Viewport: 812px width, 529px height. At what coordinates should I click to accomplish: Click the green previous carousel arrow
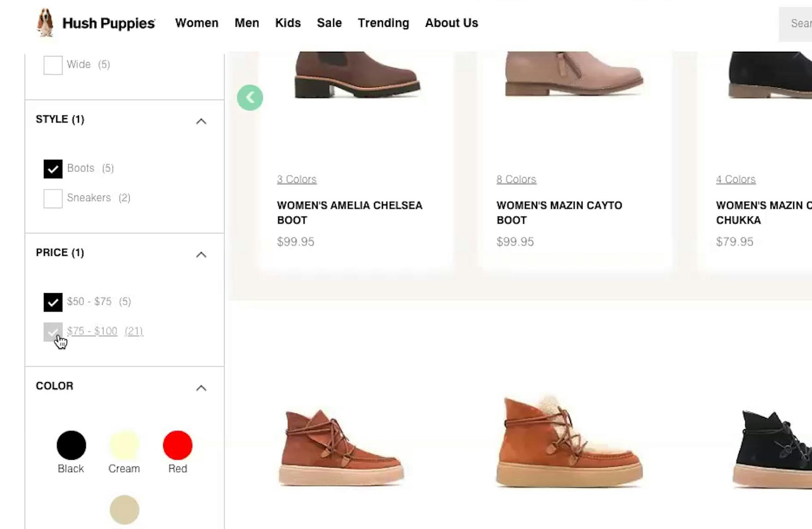click(250, 98)
